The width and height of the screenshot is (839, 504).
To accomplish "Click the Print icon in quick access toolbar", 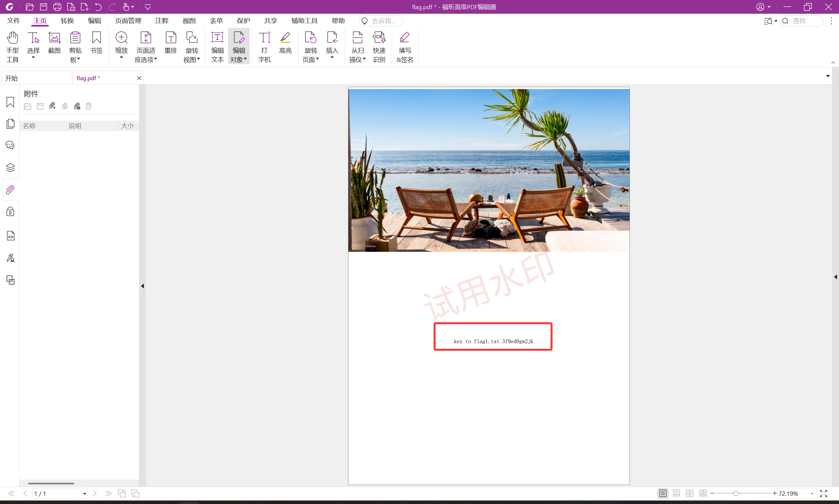I will pyautogui.click(x=57, y=7).
